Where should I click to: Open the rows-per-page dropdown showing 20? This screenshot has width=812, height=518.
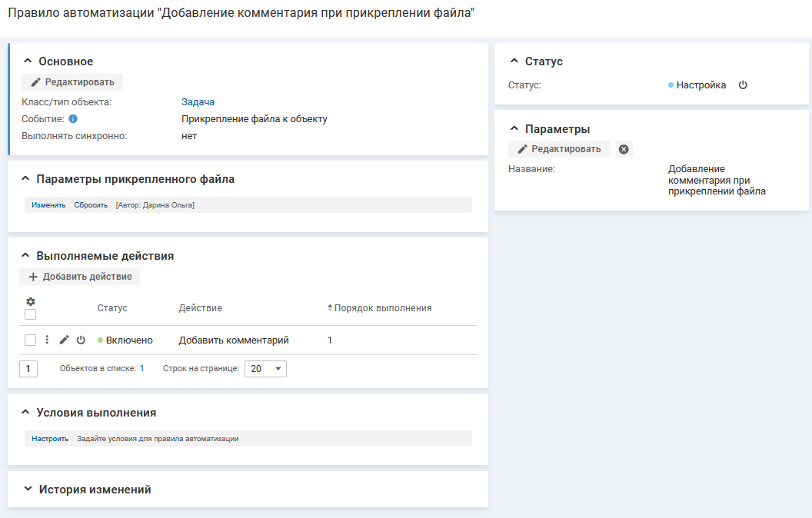click(265, 369)
